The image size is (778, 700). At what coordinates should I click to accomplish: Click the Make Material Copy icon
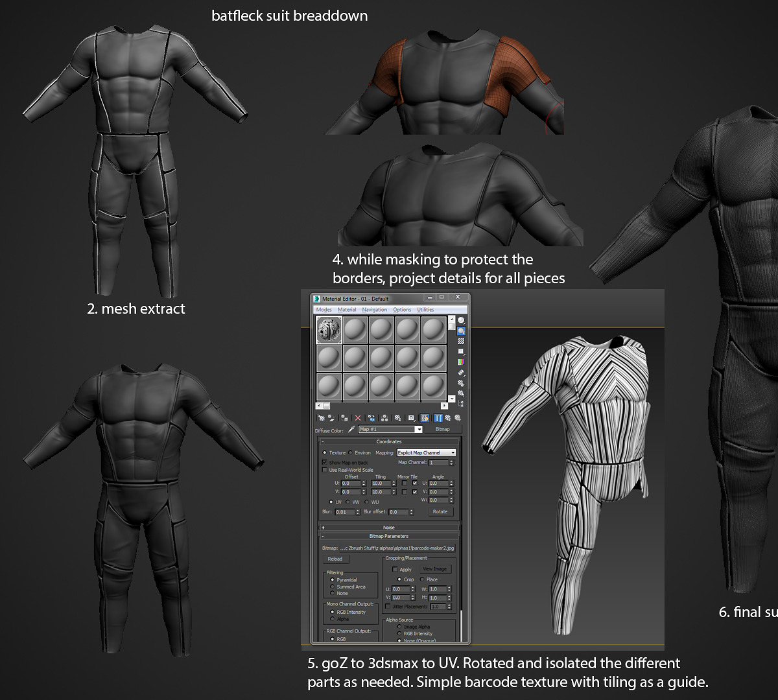pyautogui.click(x=371, y=418)
